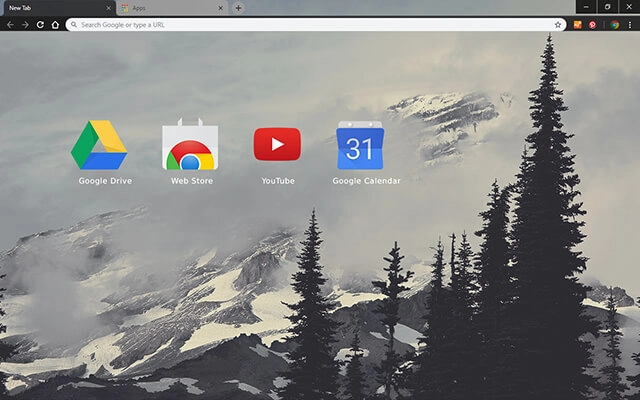Image resolution: width=640 pixels, height=400 pixels.
Task: Open the Google Drive app icon
Action: click(x=99, y=145)
